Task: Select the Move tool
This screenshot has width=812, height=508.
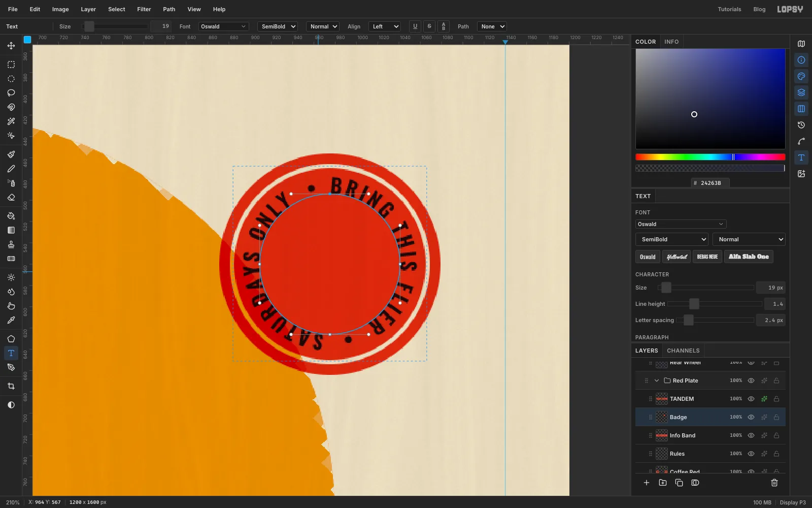Action: coord(11,46)
